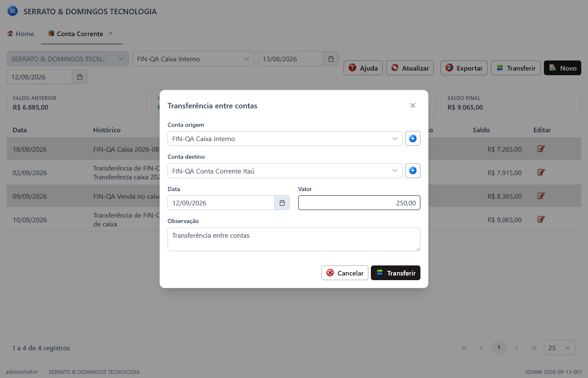Click edit icon for 18/08/2026 row
Viewport: 588px width, 378px height.
point(541,149)
